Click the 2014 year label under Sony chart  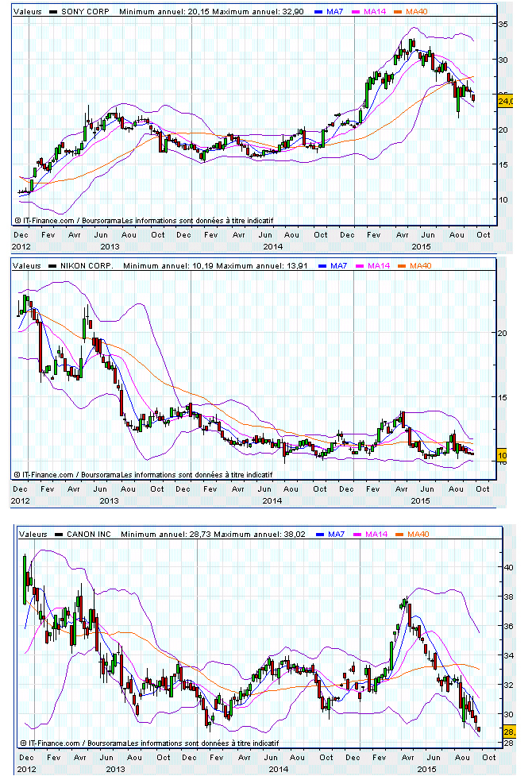(x=273, y=247)
